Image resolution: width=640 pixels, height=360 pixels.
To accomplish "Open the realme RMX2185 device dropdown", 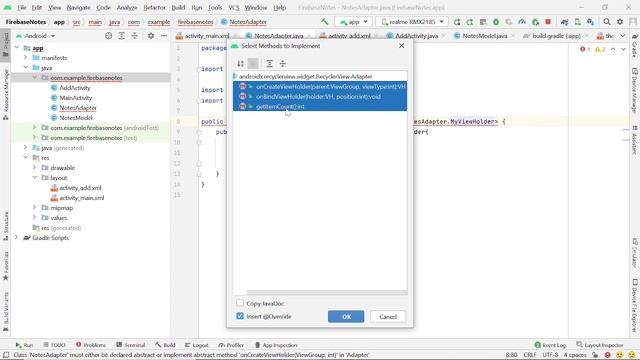I will click(x=412, y=22).
